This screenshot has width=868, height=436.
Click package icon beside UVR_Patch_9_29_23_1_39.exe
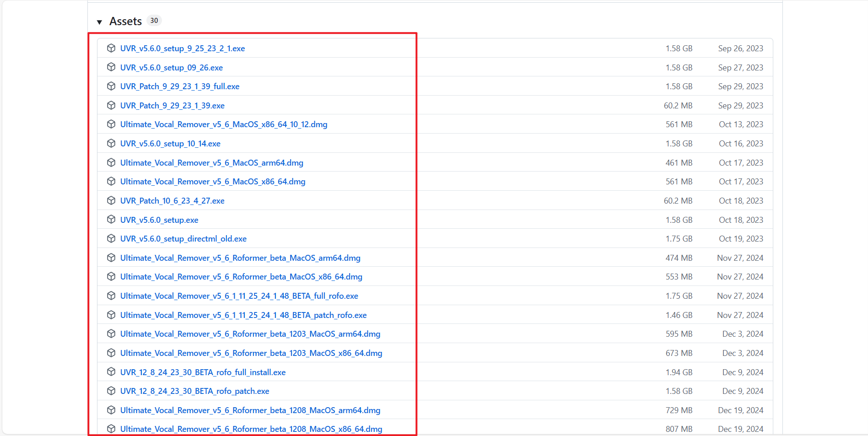pos(111,105)
